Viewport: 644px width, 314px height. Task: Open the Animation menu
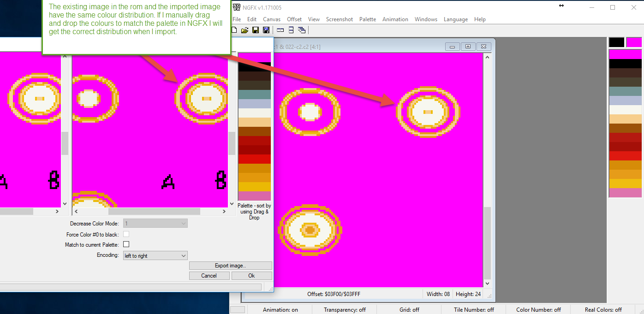point(395,19)
